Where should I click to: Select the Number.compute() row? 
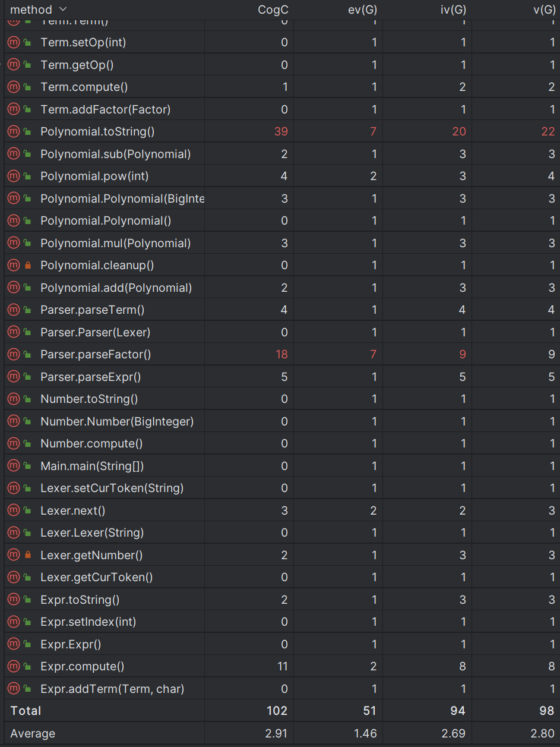coord(280,443)
